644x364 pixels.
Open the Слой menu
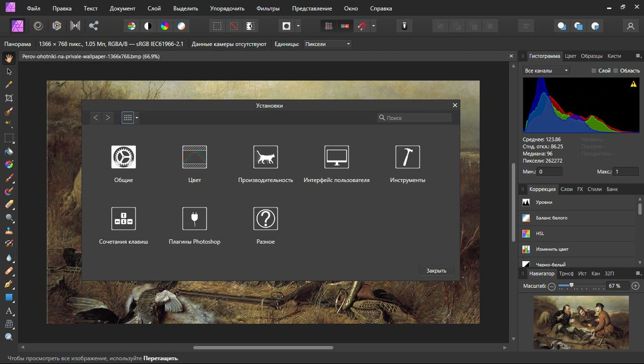154,9
